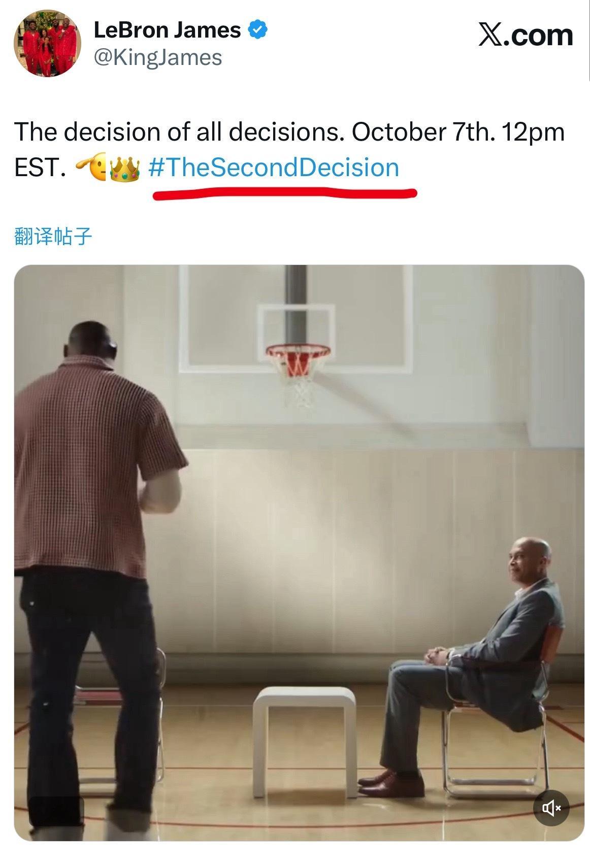Click the saluting face emoji
The image size is (590, 868).
click(91, 167)
